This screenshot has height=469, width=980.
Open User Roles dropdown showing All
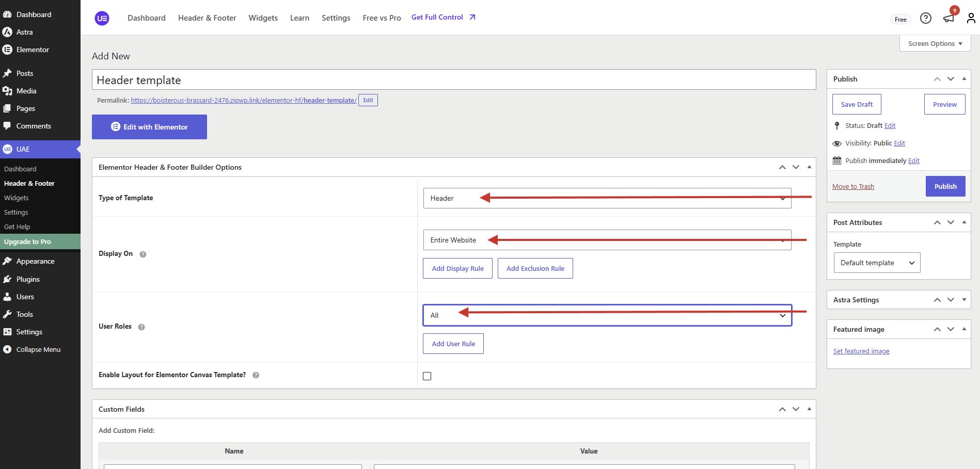click(x=607, y=315)
